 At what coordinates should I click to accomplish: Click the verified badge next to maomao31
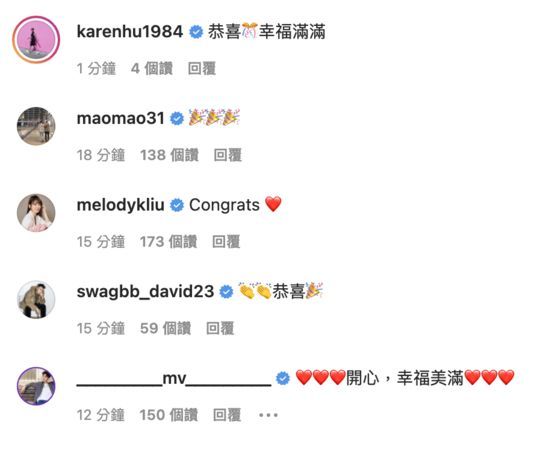click(177, 118)
